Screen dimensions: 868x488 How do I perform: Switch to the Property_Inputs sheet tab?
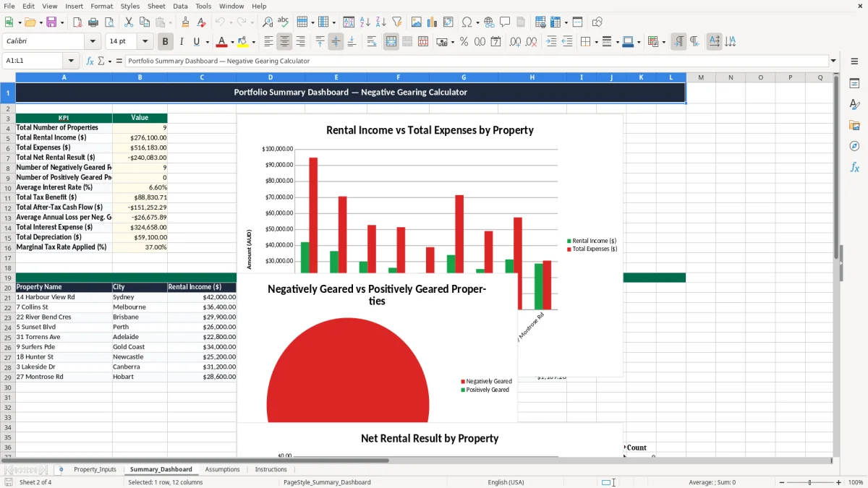95,469
